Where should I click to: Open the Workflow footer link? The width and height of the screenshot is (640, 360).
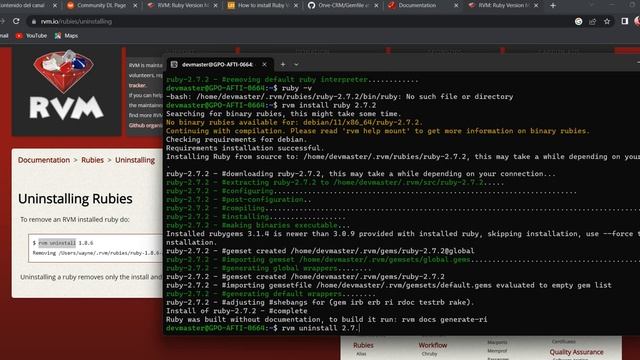click(x=433, y=345)
